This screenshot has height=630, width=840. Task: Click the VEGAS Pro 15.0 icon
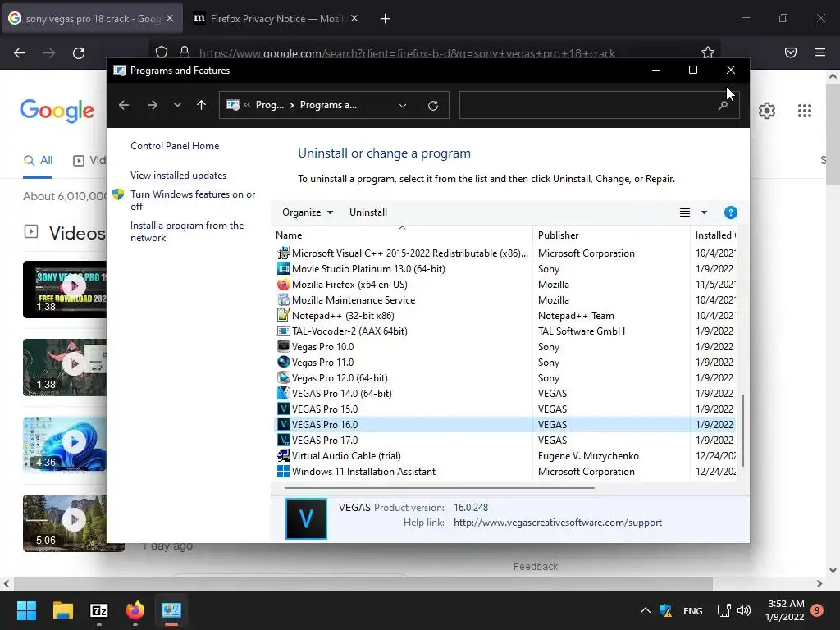(283, 409)
